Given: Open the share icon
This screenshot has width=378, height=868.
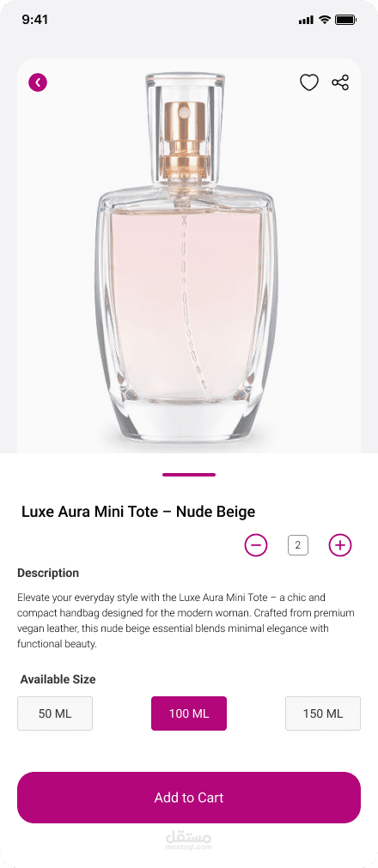Looking at the screenshot, I should pos(340,82).
